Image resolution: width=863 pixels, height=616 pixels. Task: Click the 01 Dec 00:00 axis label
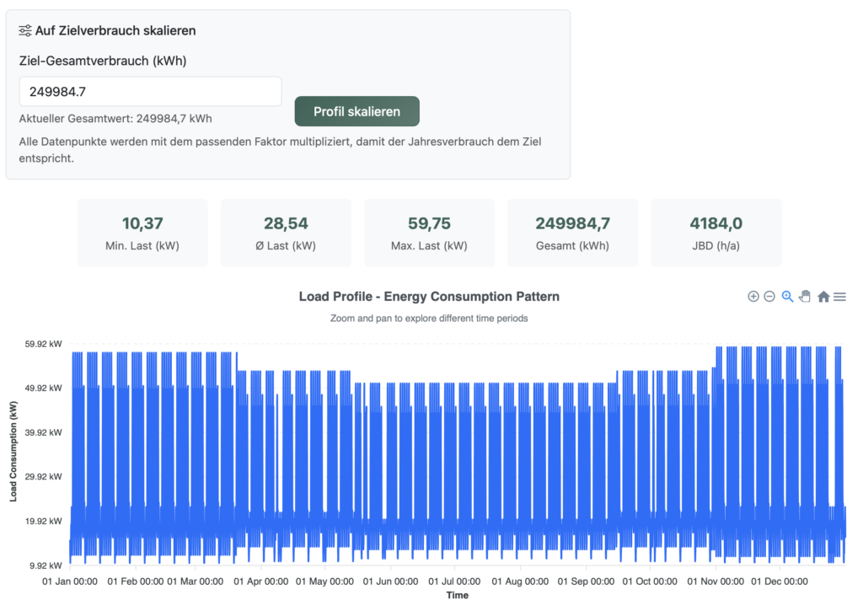(779, 581)
